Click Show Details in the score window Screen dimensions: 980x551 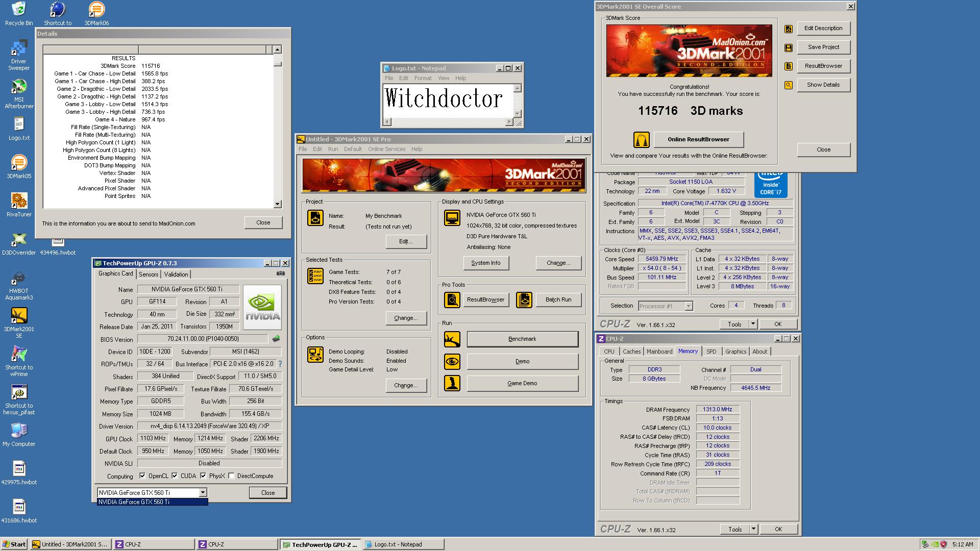[823, 85]
